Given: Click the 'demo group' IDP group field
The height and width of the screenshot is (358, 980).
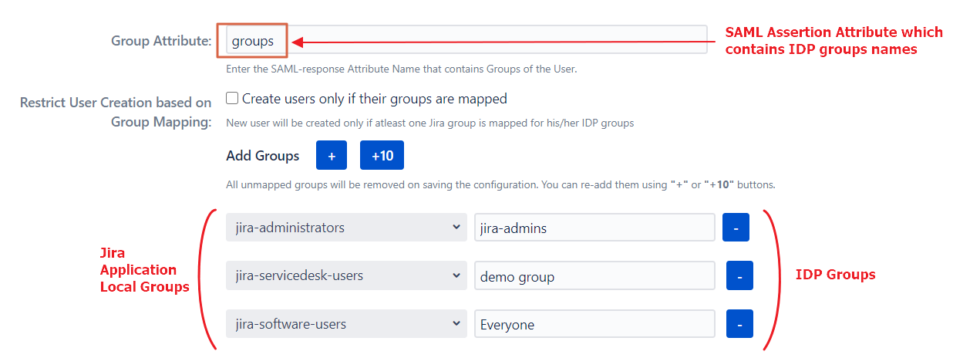Looking at the screenshot, I should coord(594,275).
